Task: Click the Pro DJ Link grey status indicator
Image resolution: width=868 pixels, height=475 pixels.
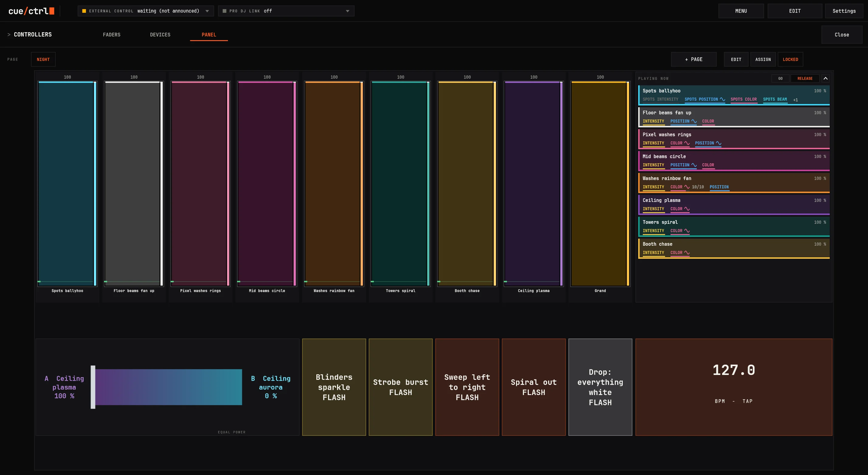Action: pos(224,11)
